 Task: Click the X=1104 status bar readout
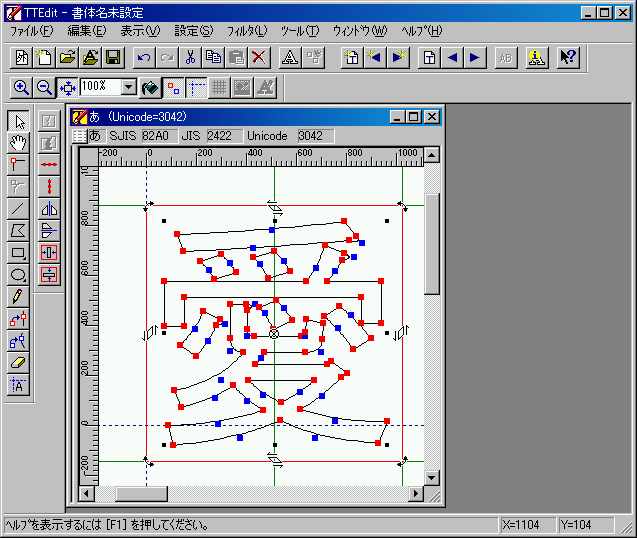point(526,525)
